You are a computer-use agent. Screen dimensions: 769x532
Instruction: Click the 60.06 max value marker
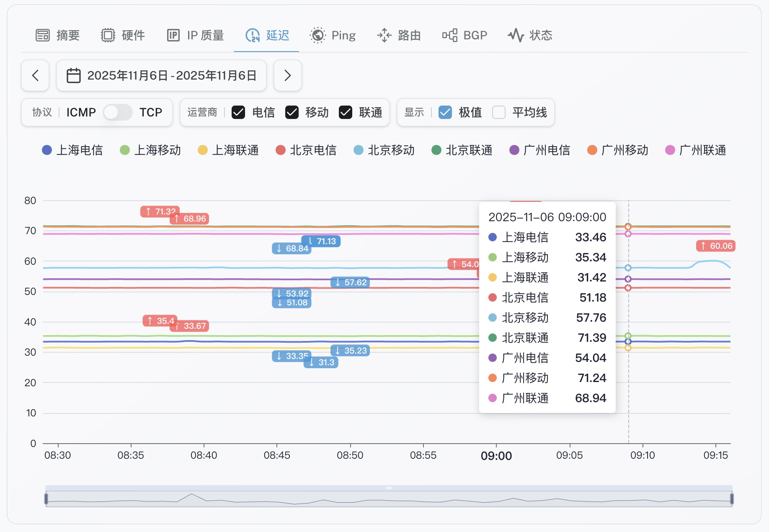pyautogui.click(x=716, y=246)
